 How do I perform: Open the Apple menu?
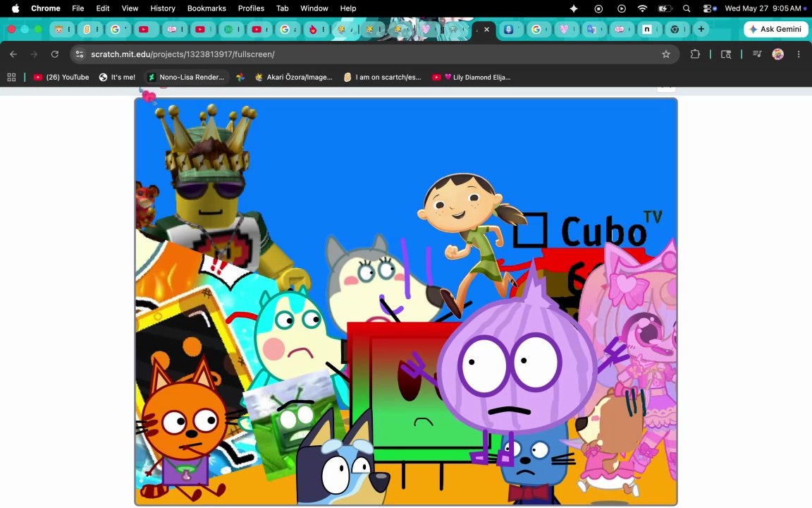click(15, 8)
